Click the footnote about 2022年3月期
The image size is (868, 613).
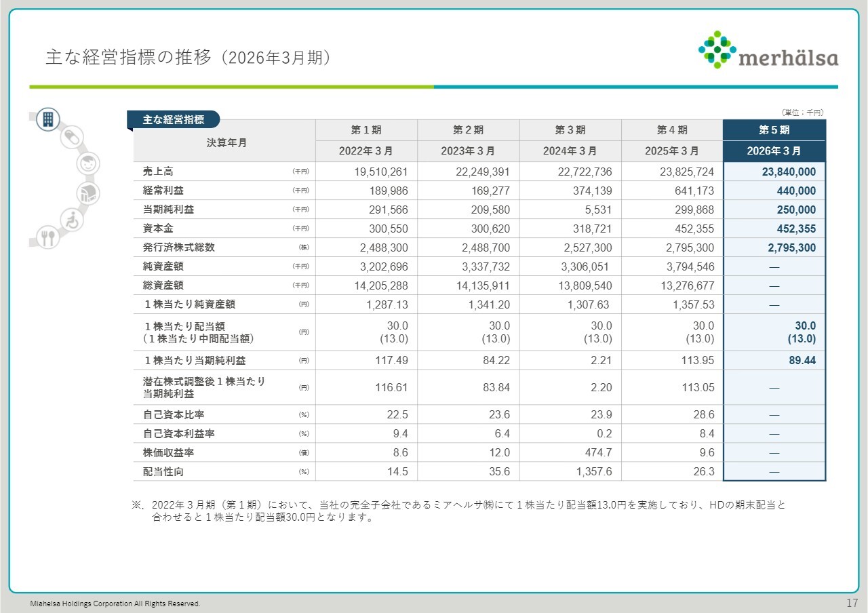click(458, 511)
